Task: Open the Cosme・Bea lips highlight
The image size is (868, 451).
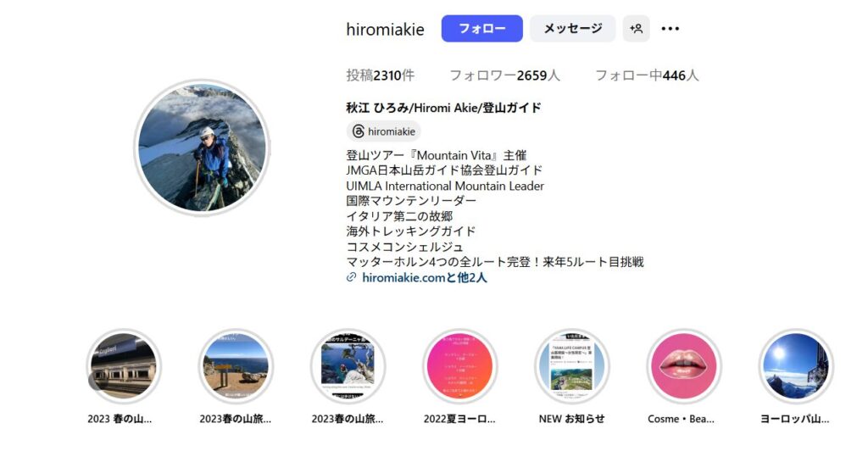Action: tap(684, 366)
